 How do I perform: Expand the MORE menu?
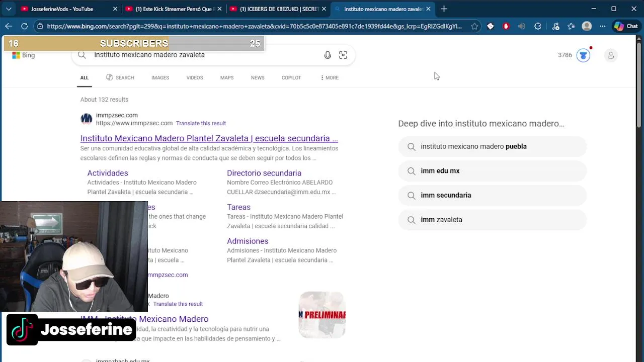[330, 77]
